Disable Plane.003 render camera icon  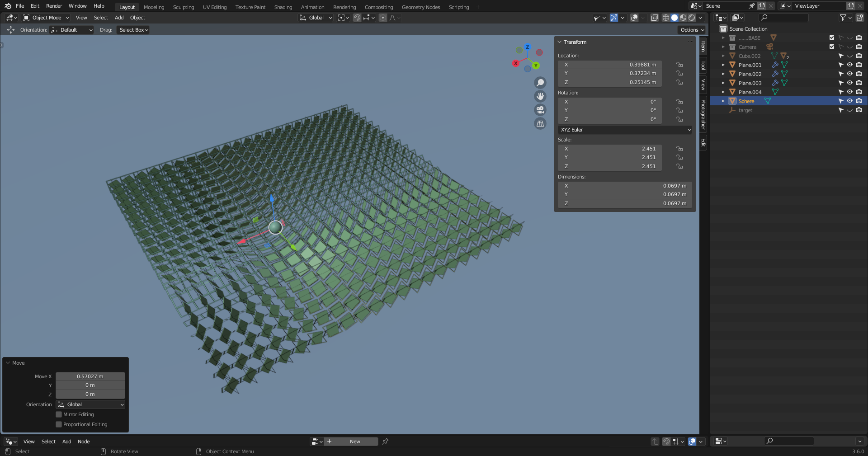click(859, 83)
